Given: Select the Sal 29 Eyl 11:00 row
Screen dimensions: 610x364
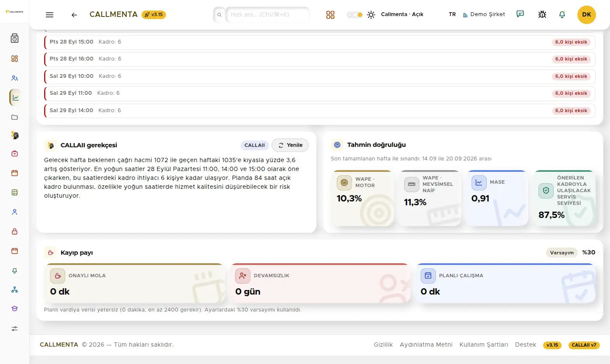Looking at the screenshot, I should click(x=320, y=94).
